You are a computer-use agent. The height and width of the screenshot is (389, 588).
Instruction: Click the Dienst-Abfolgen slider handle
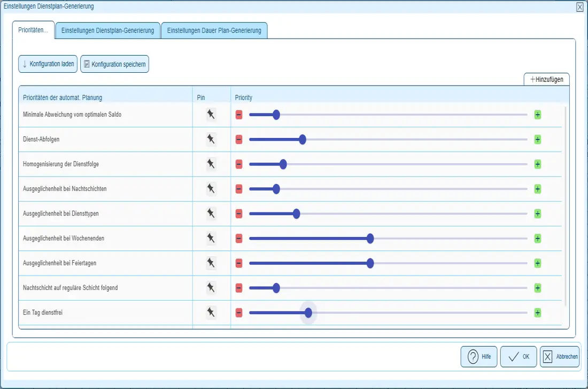pos(302,140)
